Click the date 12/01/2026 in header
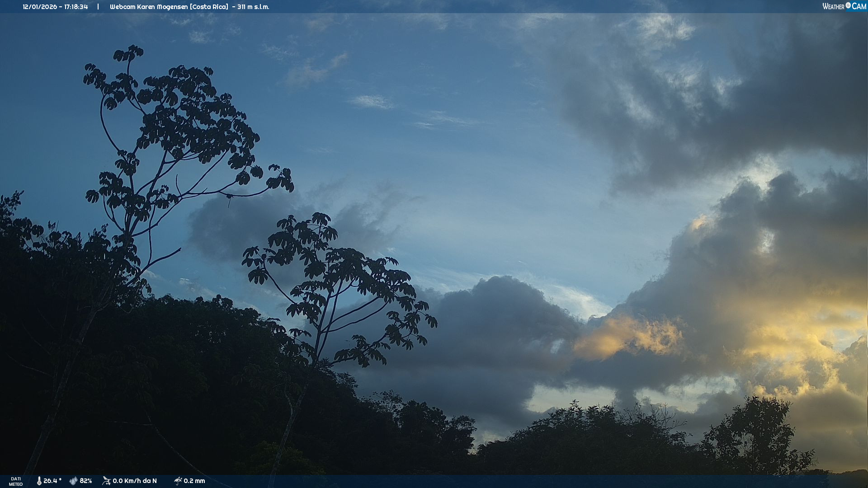Screen dimensions: 868x488 (40, 7)
